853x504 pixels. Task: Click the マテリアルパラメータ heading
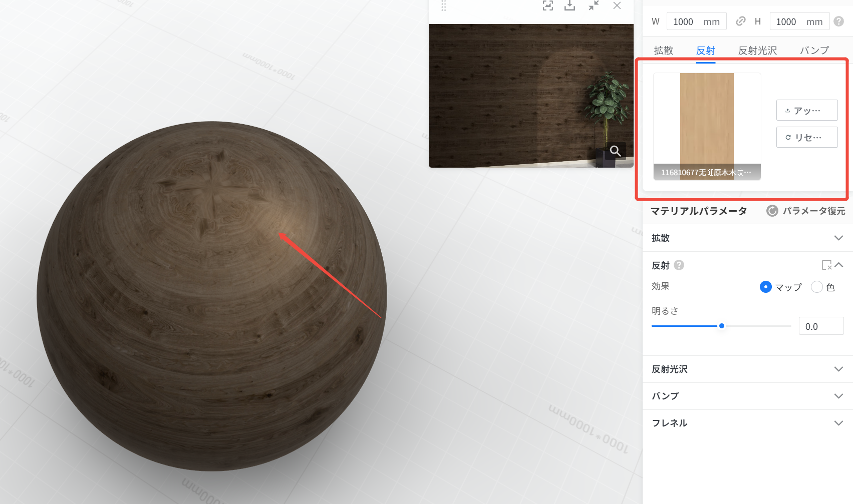(x=699, y=211)
